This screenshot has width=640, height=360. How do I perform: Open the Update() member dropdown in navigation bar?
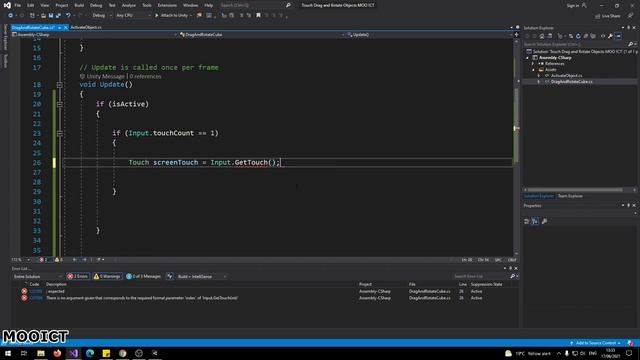point(429,35)
